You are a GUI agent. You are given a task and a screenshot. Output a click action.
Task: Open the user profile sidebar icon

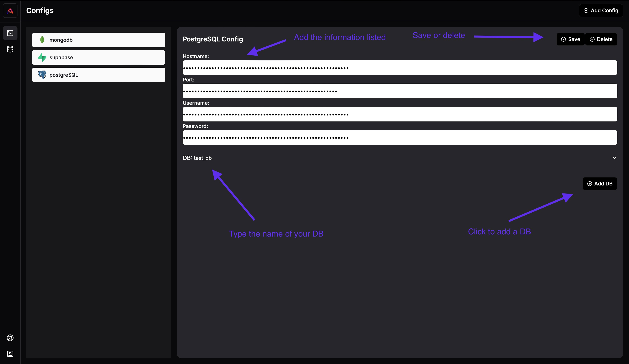pos(10,354)
